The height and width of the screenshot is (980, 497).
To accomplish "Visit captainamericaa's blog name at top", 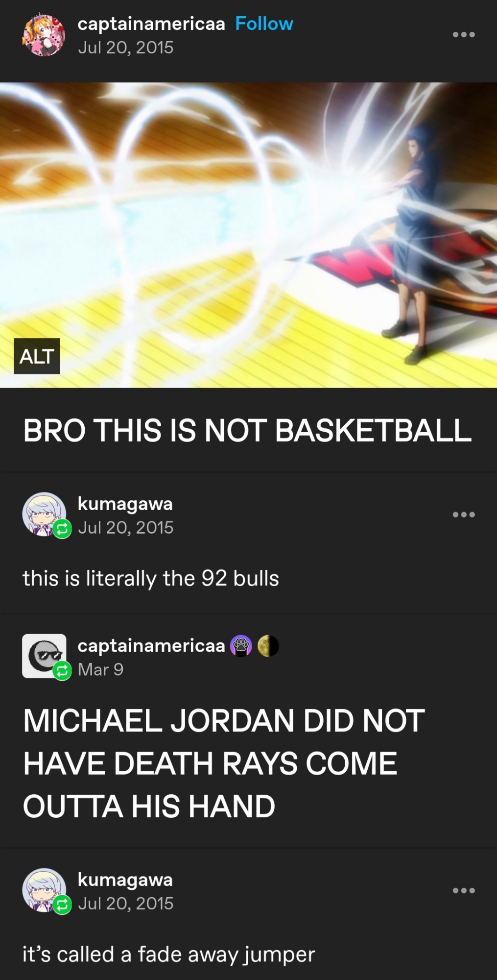I will pyautogui.click(x=151, y=24).
